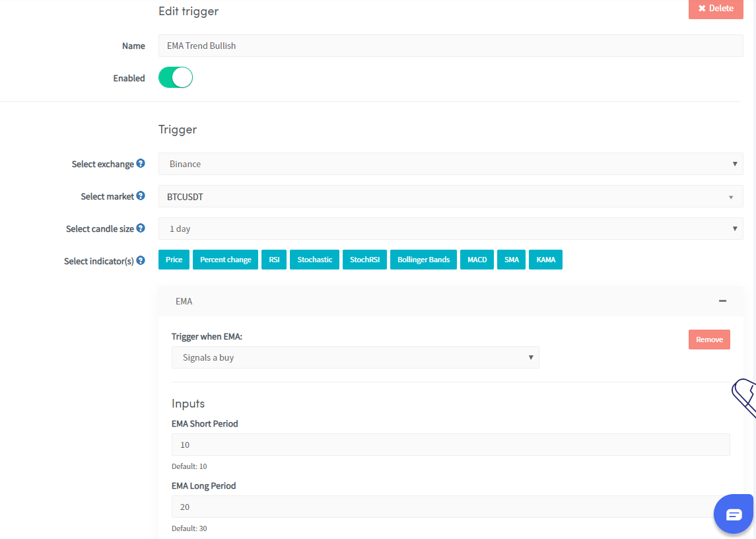The width and height of the screenshot is (756, 539).
Task: Click the EMA Long Period input
Action: point(451,507)
